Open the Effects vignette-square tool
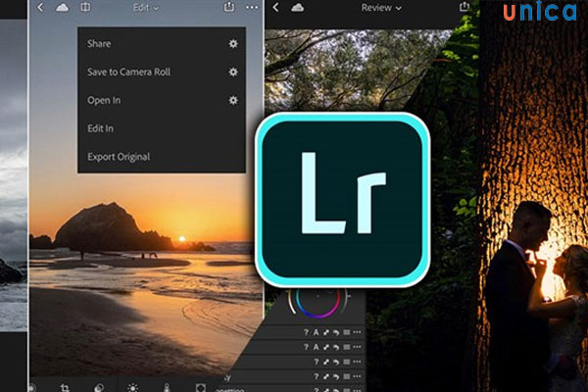Viewport: 588px width, 392px height. 201,387
